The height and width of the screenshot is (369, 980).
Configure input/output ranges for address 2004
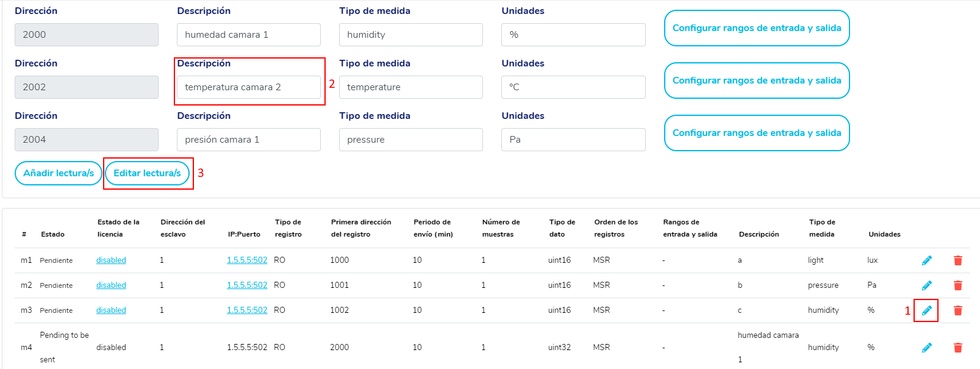[x=756, y=133]
